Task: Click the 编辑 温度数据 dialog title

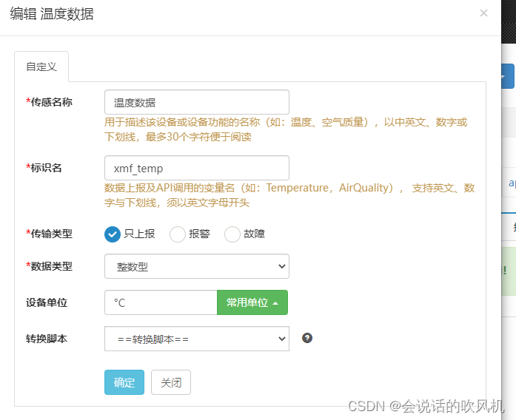Action: coord(52,14)
